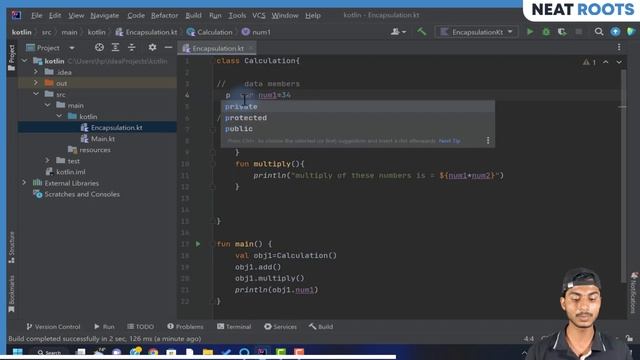Click the run gutter icon beside main()
The width and height of the screenshot is (640, 360).
198,244
